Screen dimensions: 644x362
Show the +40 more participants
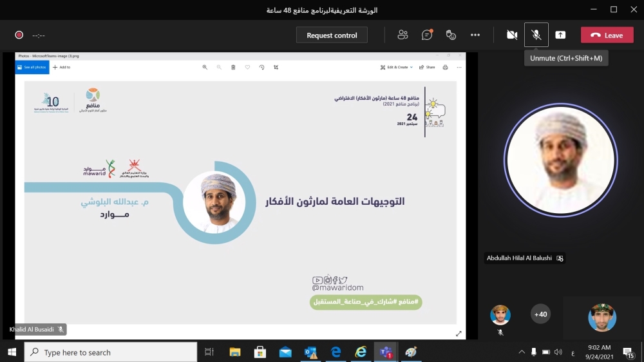coord(540,314)
